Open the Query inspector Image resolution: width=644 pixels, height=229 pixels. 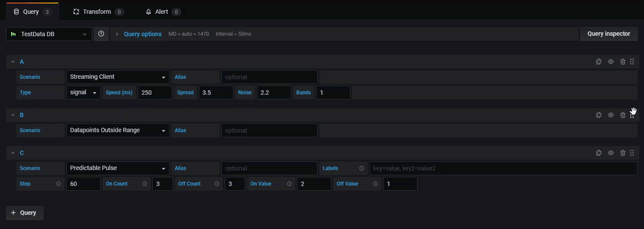608,34
